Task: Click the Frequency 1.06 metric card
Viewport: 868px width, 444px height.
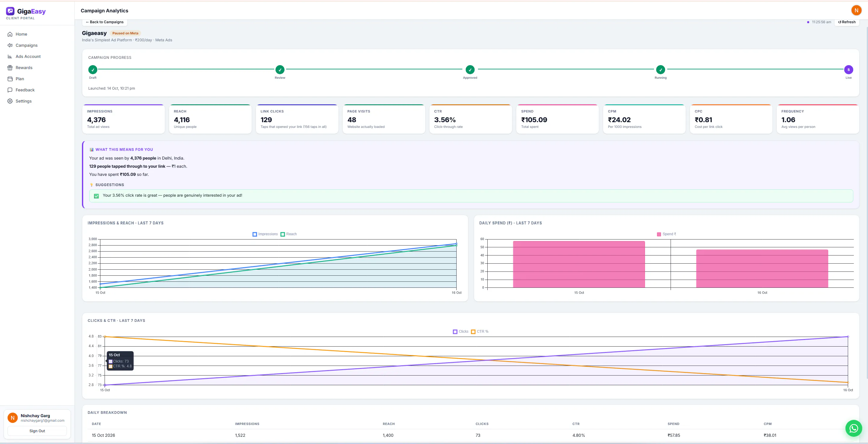Action: click(818, 119)
